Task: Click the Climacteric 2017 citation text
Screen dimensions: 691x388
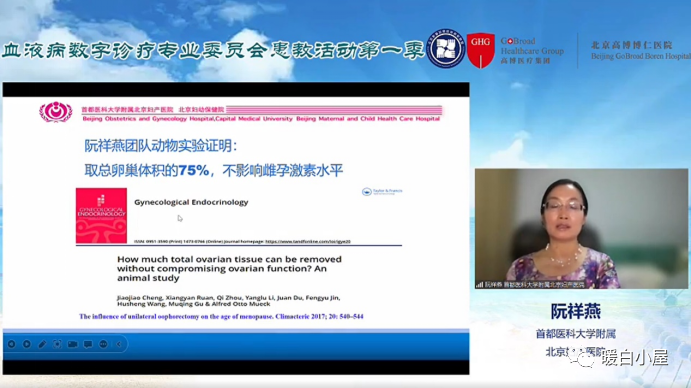Action: pos(221,317)
